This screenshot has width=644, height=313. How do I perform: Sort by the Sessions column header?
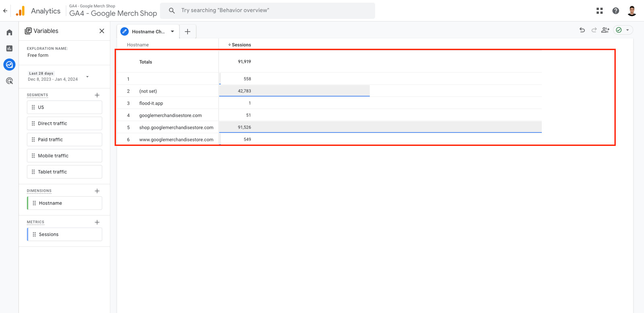239,45
